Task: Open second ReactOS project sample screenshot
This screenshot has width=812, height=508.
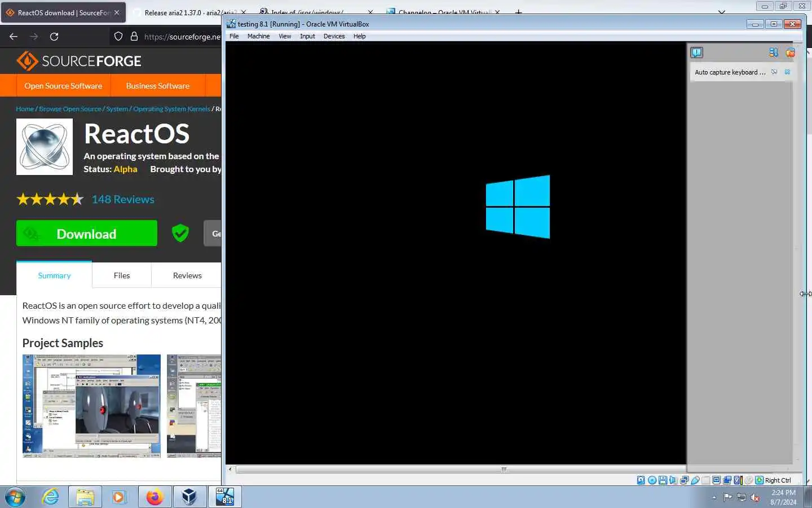Action: 195,406
